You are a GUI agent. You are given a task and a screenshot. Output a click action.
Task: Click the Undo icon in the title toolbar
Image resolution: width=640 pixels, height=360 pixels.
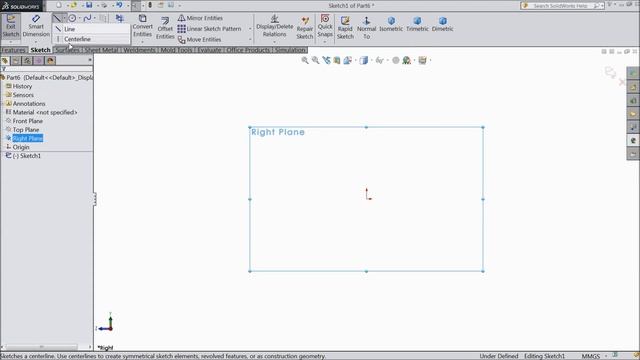point(119,5)
